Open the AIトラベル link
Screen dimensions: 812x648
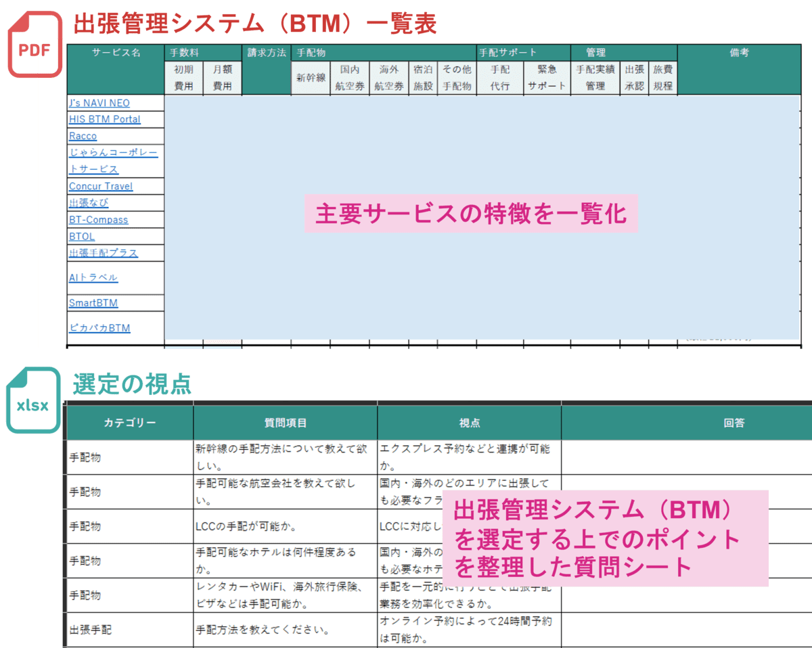pyautogui.click(x=93, y=277)
